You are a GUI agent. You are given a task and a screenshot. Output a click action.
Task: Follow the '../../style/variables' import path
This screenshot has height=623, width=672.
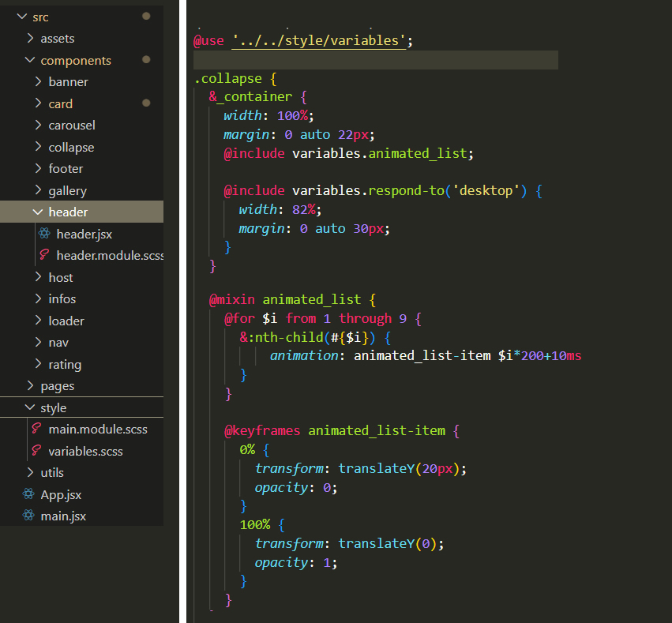[319, 40]
